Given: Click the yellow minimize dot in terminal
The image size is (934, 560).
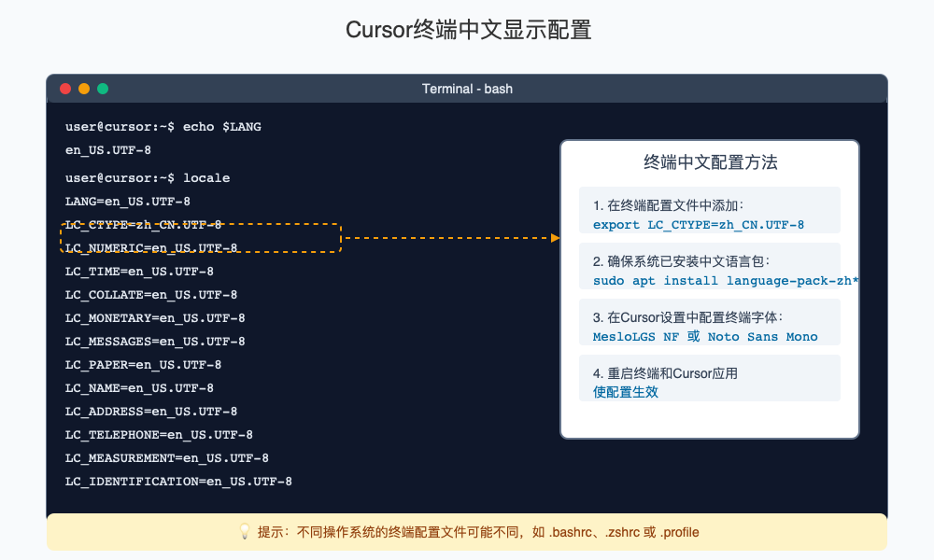Looking at the screenshot, I should click(x=84, y=89).
